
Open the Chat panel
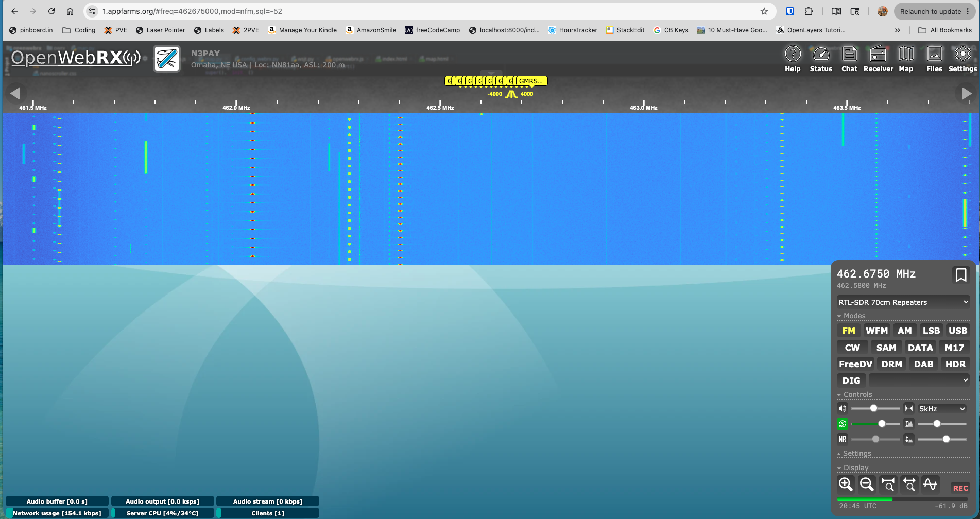849,59
